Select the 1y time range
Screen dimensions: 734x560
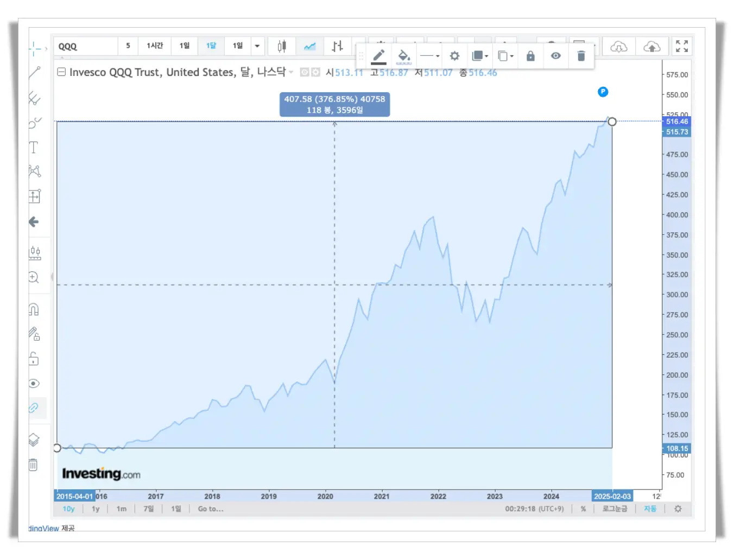(x=96, y=509)
